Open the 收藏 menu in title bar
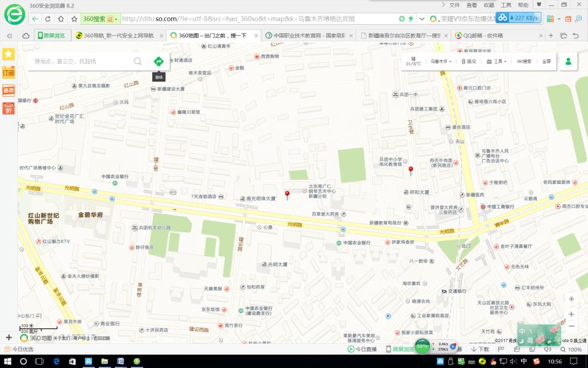Viewport: 588px width, 368px height. 489,5
